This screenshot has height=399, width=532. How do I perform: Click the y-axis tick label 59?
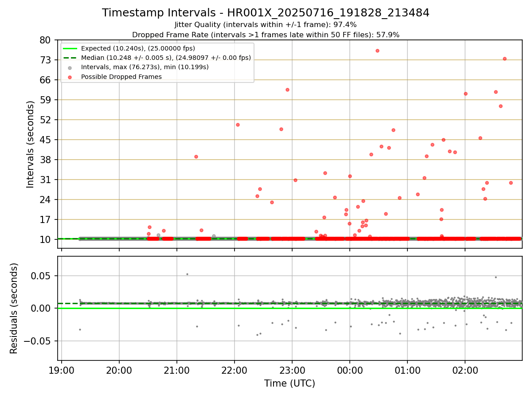[46, 100]
